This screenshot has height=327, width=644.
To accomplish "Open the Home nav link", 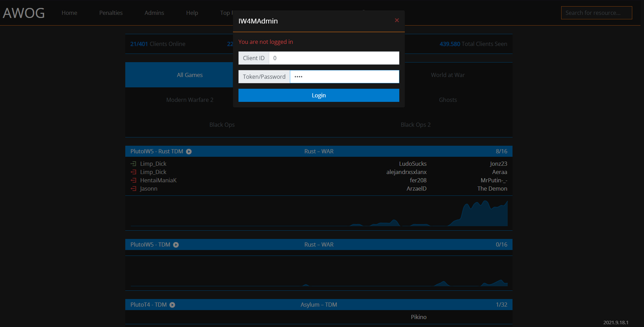I will [69, 13].
